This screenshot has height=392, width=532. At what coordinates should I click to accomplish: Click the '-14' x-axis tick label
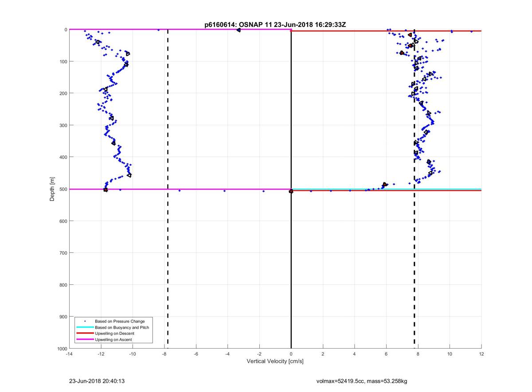click(x=69, y=354)
